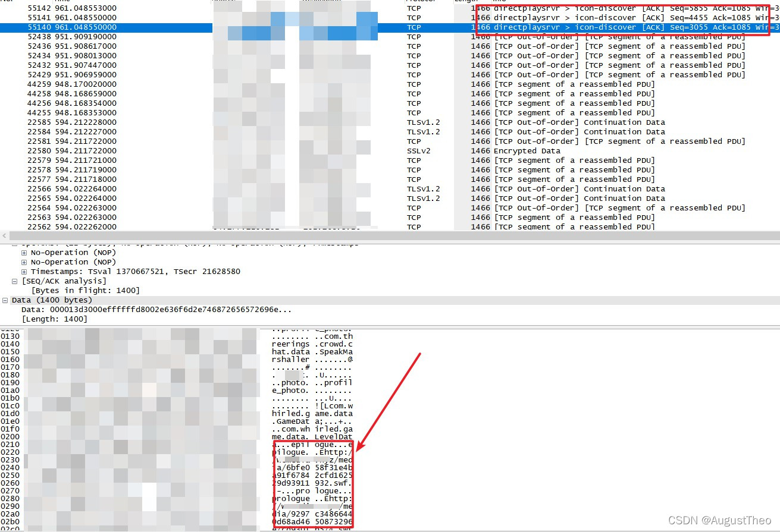
Task: Expand the No-Operation entry directly above Timestamps
Action: (24, 262)
